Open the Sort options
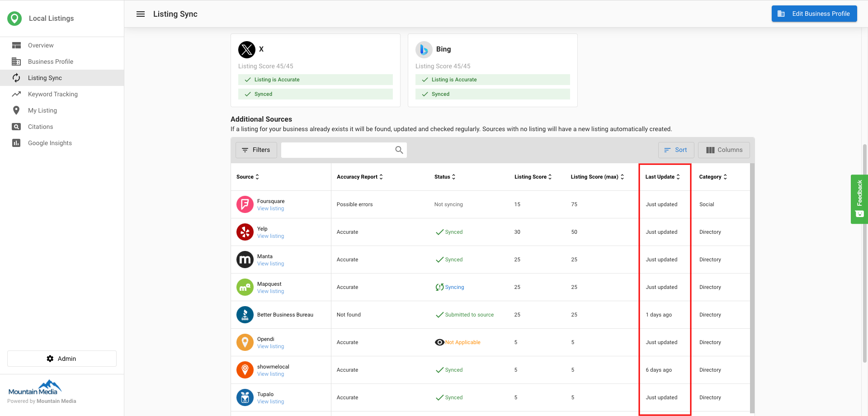 [676, 150]
